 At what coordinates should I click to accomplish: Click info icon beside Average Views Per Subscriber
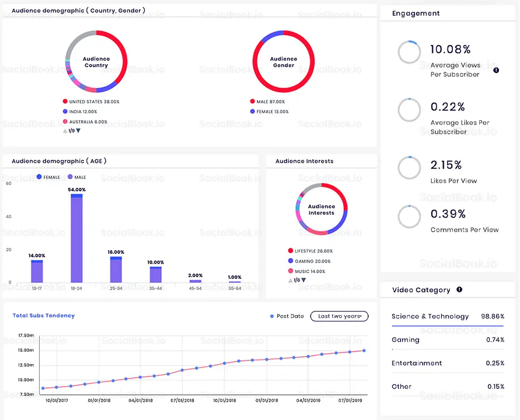point(496,70)
